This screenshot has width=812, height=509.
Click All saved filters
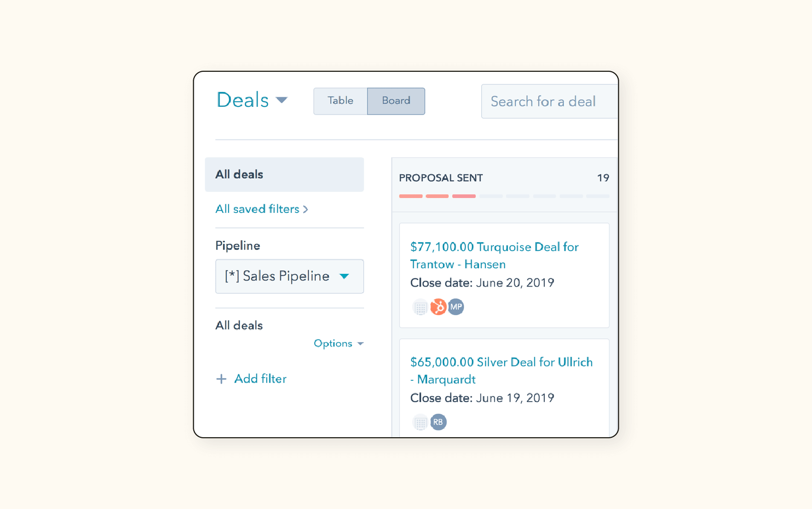[x=257, y=209]
